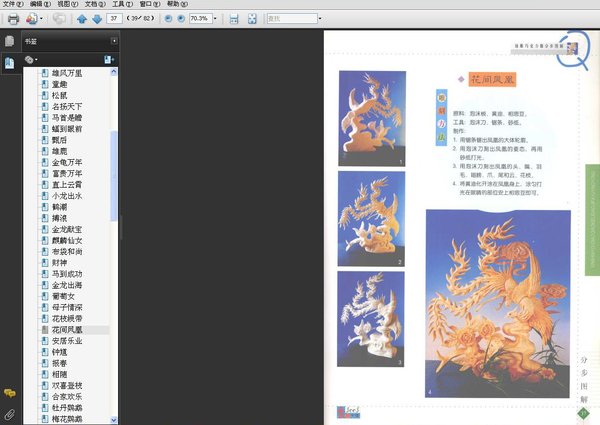Click the page icon beside 钟馗 bookmark

pyautogui.click(x=45, y=352)
